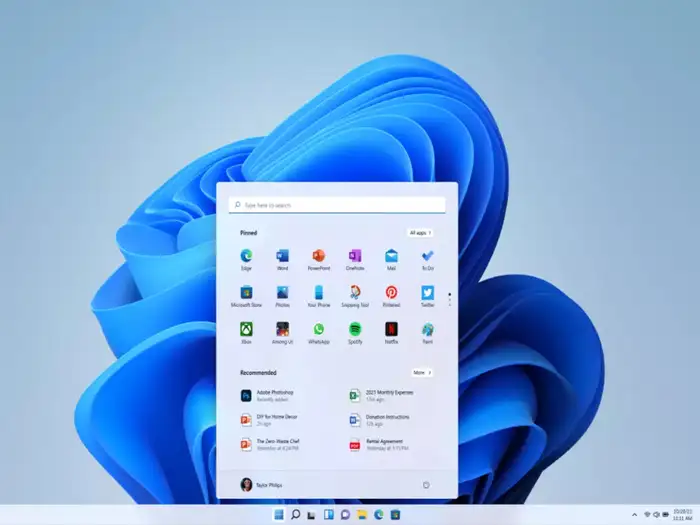Click the Type here to search box
The width and height of the screenshot is (700, 525).
pyautogui.click(x=337, y=205)
